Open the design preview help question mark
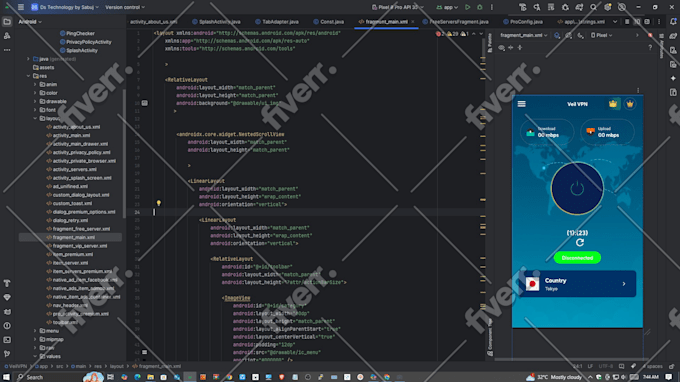680x382 pixels. (650, 48)
